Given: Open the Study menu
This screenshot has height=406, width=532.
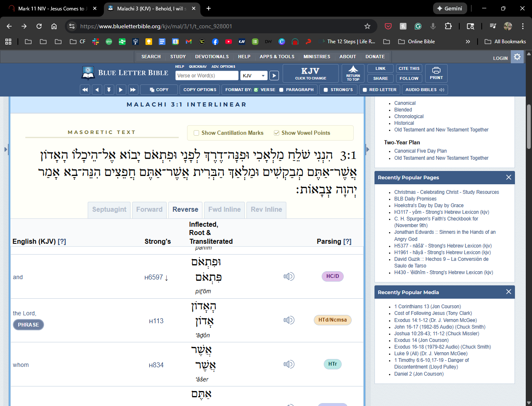Looking at the screenshot, I should pyautogui.click(x=178, y=57).
